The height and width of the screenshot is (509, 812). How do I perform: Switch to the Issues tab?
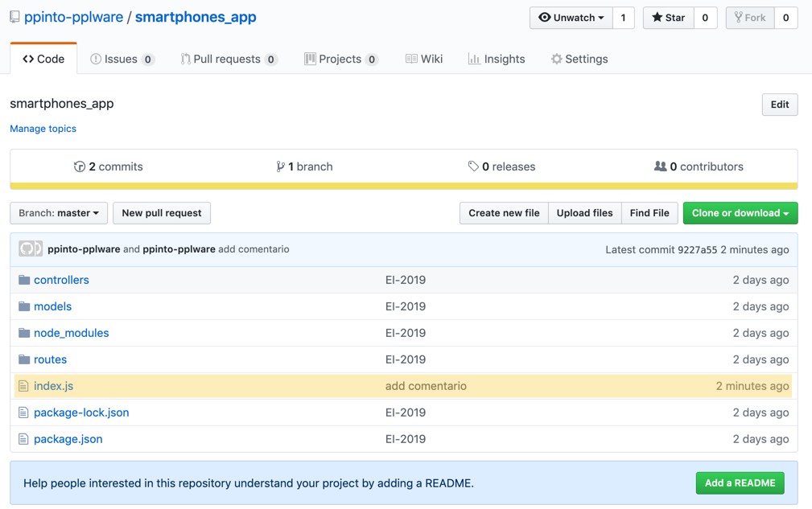click(122, 59)
